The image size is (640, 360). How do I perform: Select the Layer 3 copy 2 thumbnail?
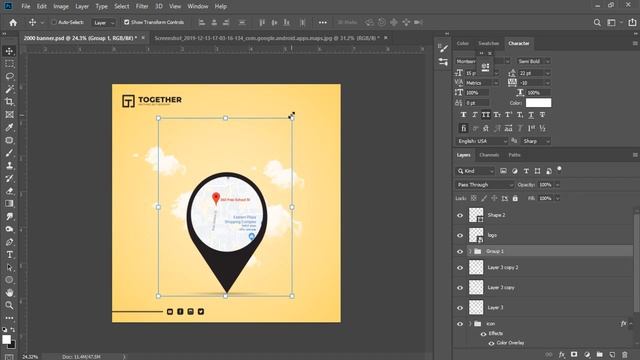point(476,267)
